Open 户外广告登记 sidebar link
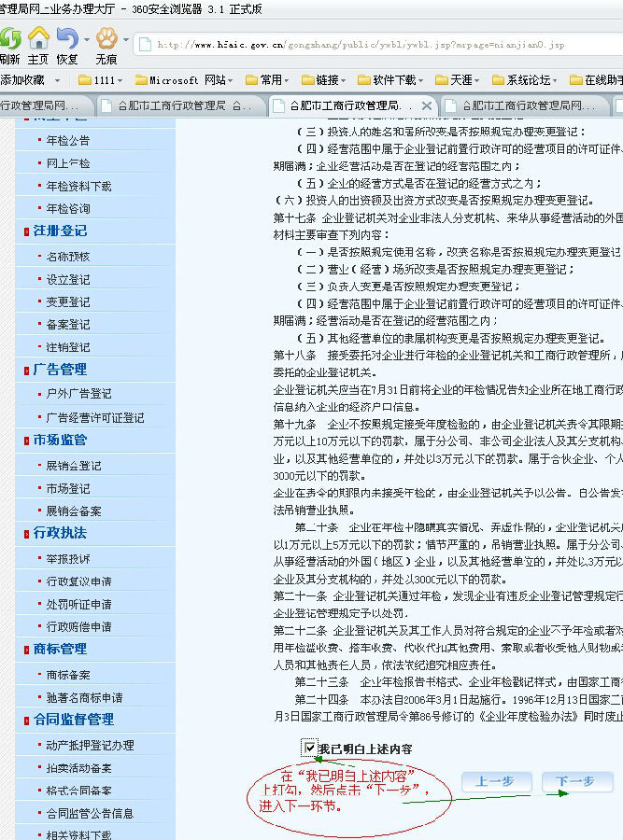Viewport: 623px width, 840px height. (x=78, y=394)
